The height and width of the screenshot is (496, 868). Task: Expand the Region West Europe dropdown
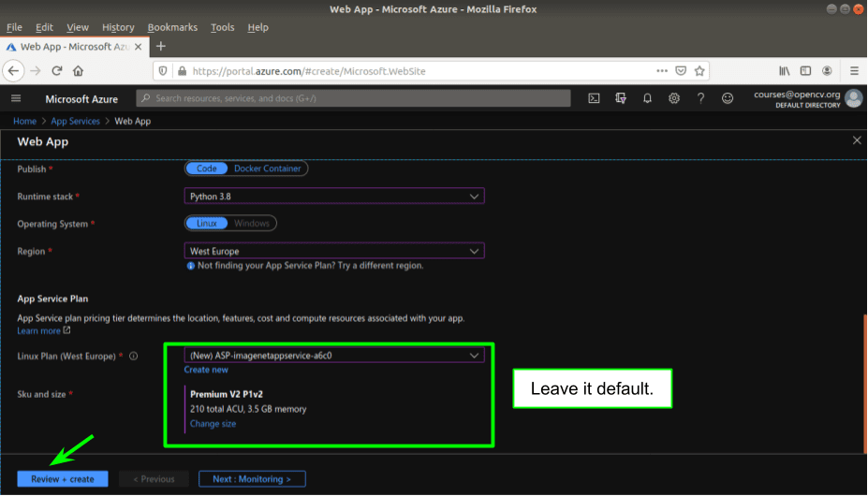coord(334,251)
